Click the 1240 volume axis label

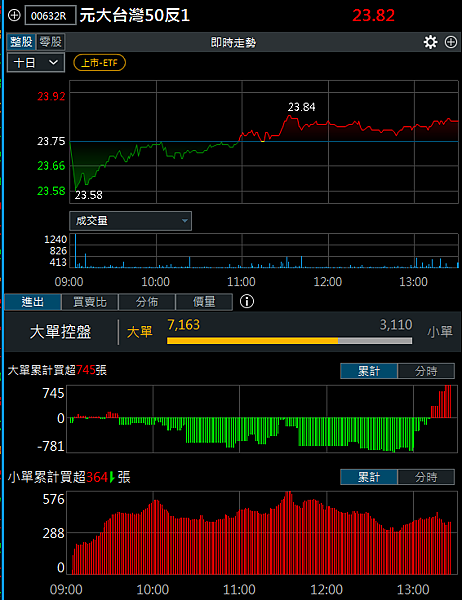coord(56,240)
